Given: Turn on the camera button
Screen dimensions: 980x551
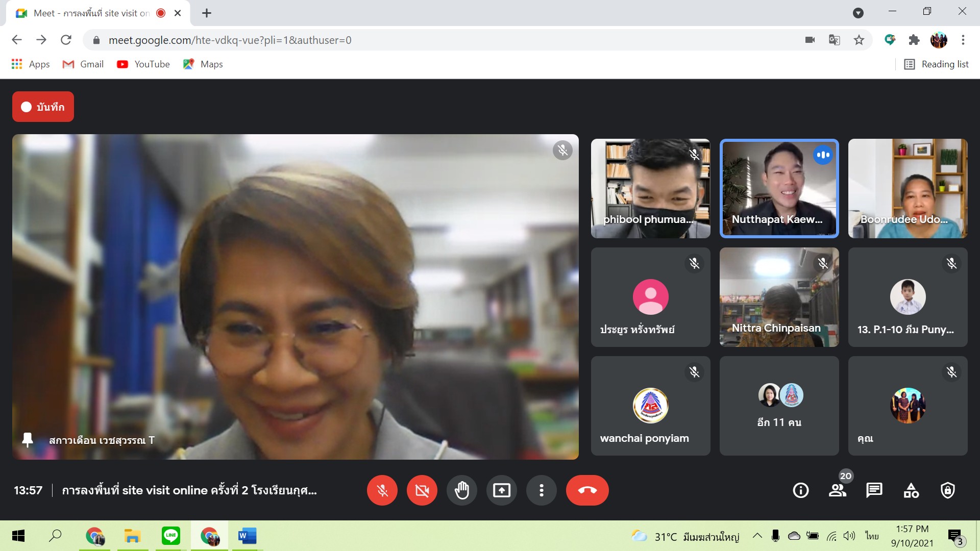Looking at the screenshot, I should 422,490.
